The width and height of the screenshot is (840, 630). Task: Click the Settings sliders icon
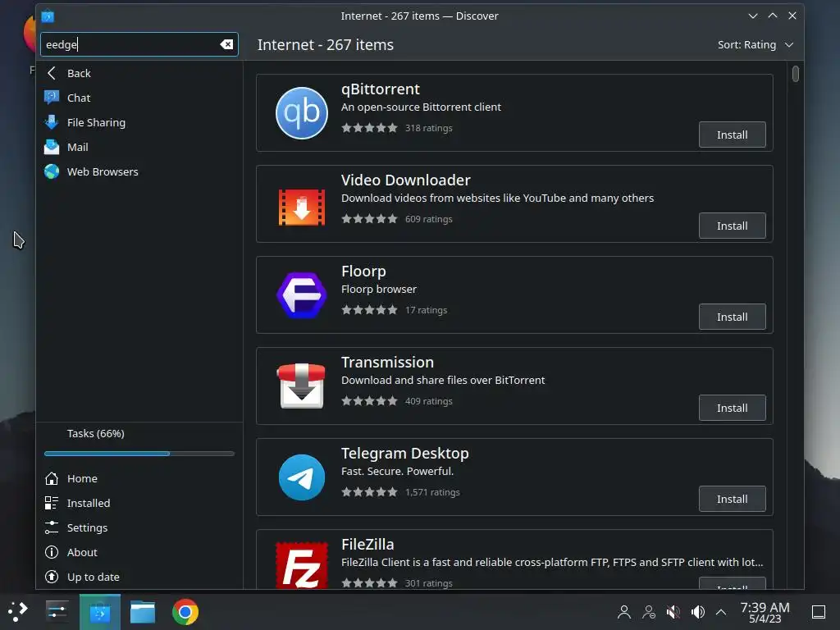[52, 527]
